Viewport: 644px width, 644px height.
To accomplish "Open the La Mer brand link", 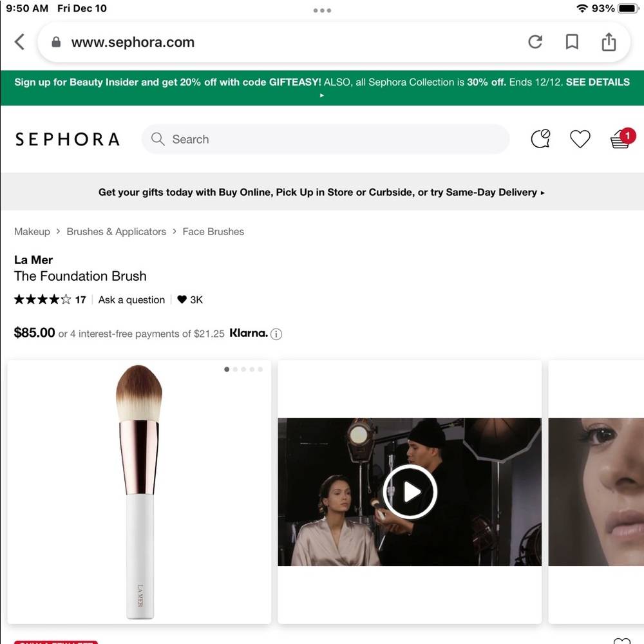I will (33, 260).
